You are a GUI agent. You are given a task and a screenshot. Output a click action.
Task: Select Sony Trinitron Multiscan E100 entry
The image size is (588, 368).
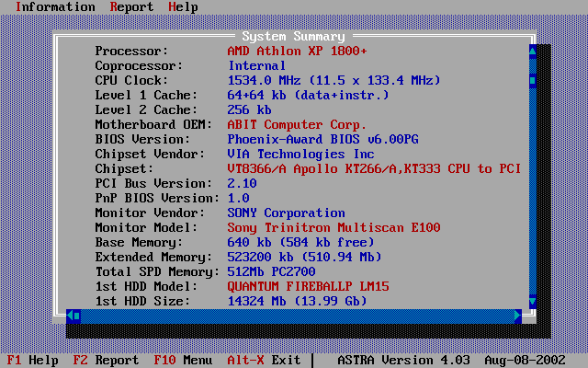(x=334, y=227)
